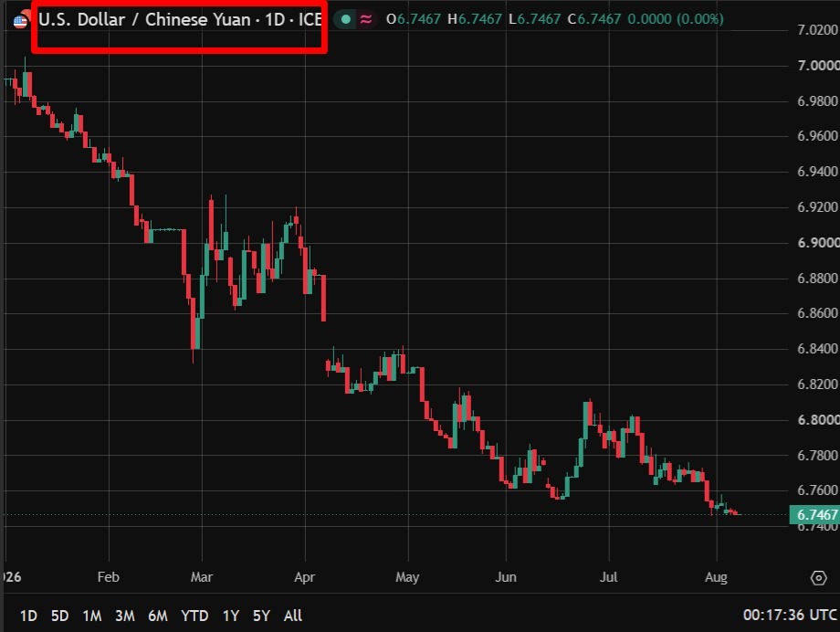Click the green market status dot
This screenshot has width=840, height=632.
pyautogui.click(x=346, y=19)
